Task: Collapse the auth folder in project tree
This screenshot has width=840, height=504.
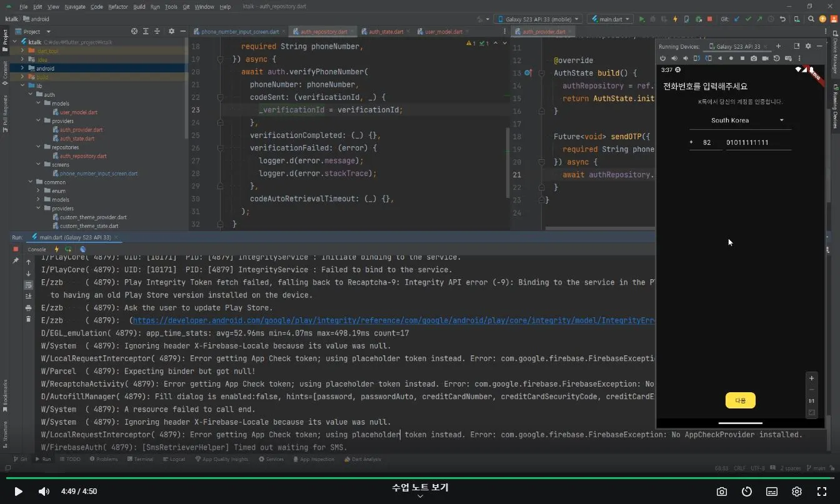Action: coord(30,95)
